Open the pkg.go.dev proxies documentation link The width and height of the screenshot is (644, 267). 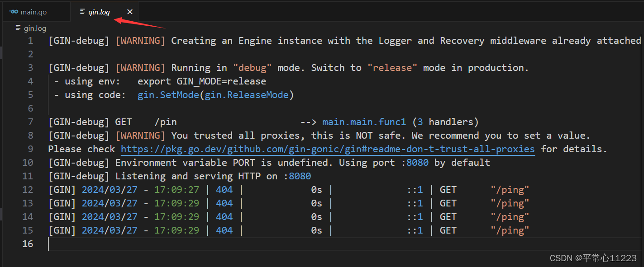point(327,149)
